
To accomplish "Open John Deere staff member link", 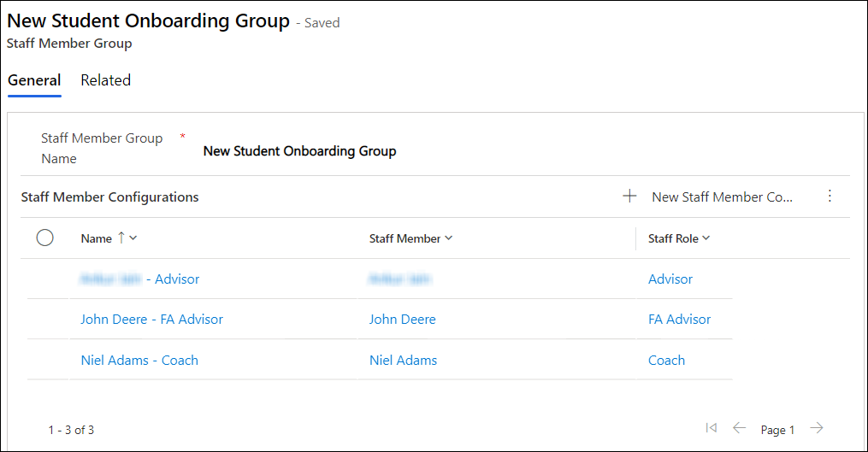I will tap(402, 320).
